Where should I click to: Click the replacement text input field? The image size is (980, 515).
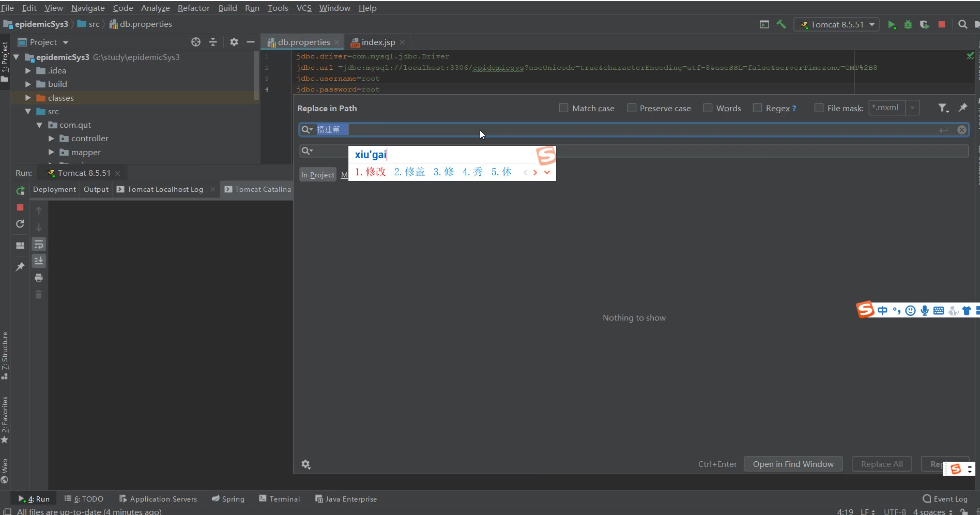[724, 151]
